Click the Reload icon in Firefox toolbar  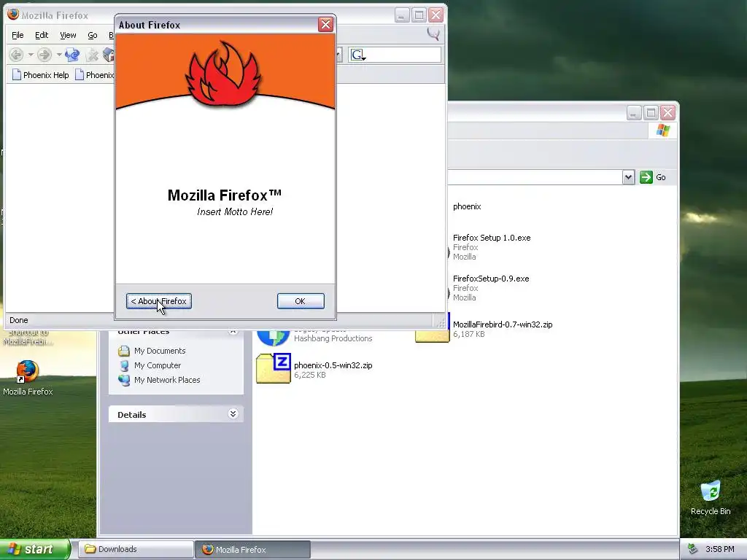pyautogui.click(x=72, y=55)
